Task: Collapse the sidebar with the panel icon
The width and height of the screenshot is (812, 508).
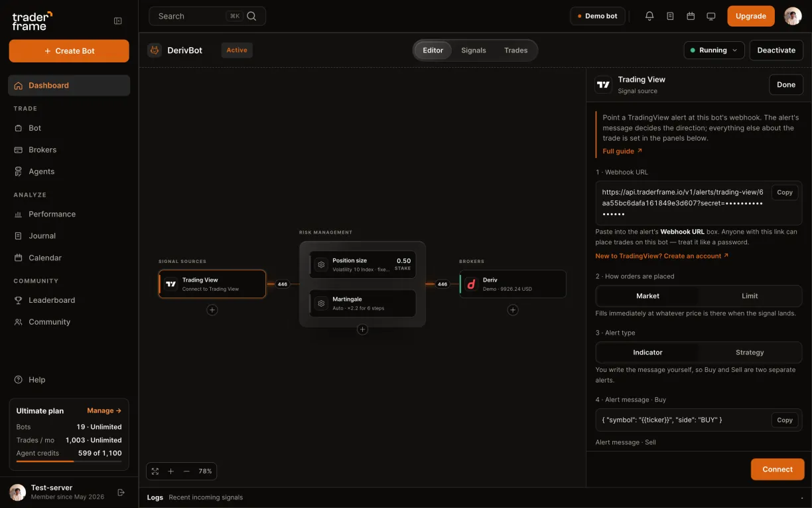Action: point(118,21)
